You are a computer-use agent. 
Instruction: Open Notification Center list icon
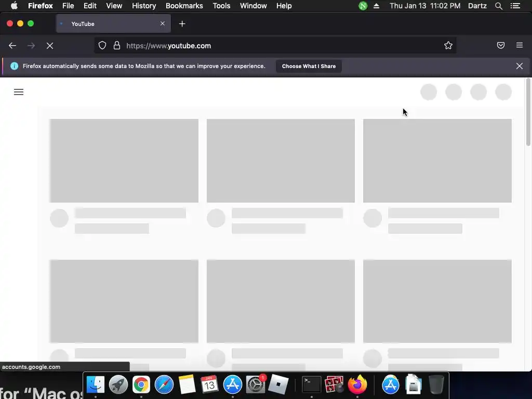click(x=515, y=6)
